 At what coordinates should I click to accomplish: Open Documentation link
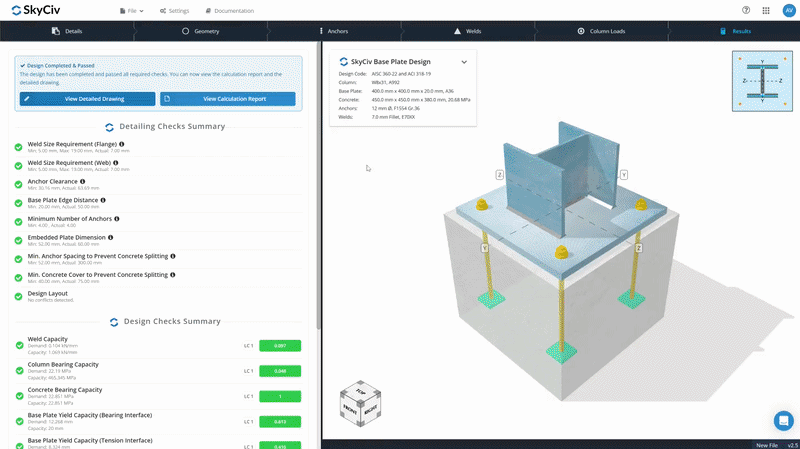tap(230, 11)
